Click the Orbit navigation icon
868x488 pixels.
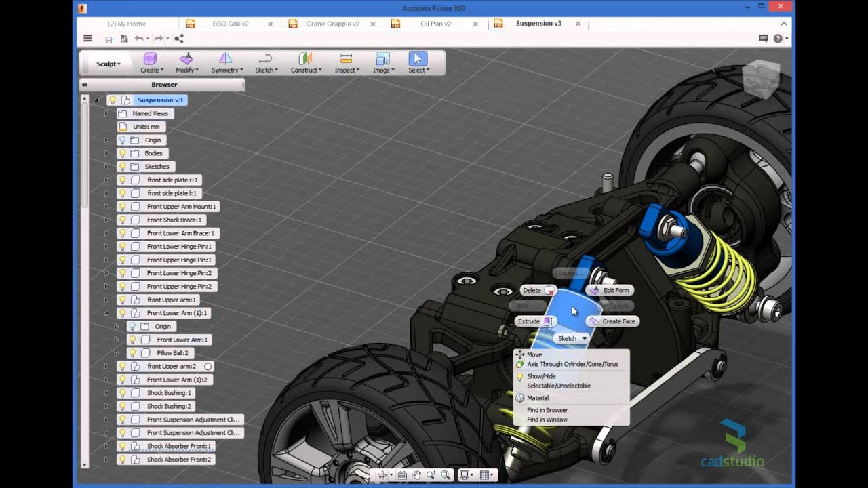(x=382, y=475)
